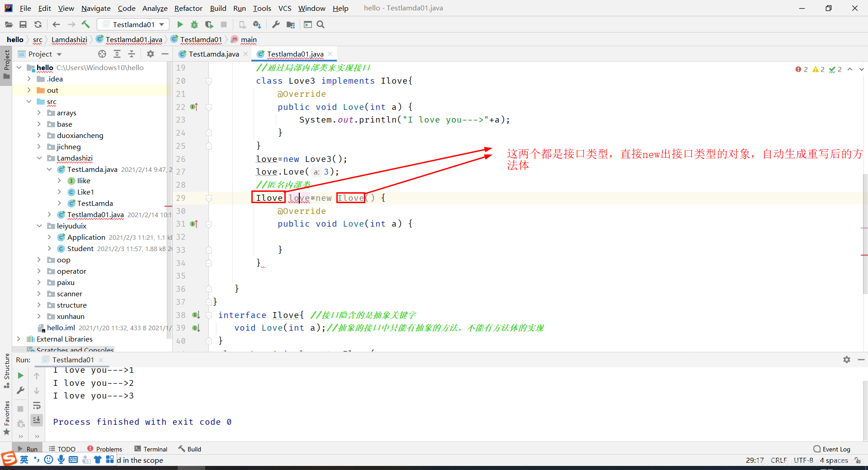Click the Run Anything icon
Screen dimensions: 868x470
click(308, 24)
